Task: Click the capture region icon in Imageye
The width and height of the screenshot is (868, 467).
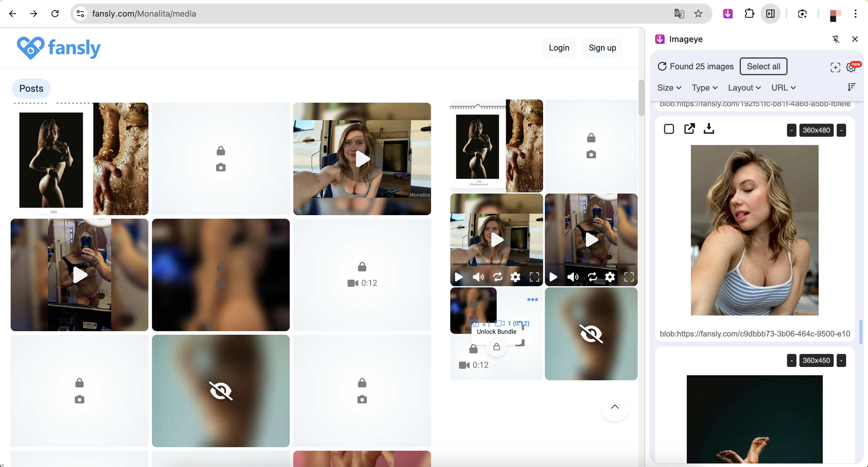Action: tap(835, 67)
